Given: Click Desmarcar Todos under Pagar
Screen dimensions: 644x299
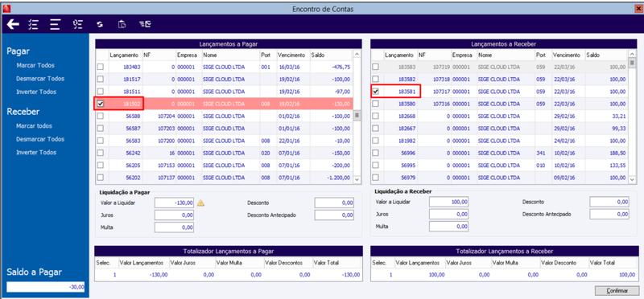Looking at the screenshot, I should [x=40, y=78].
